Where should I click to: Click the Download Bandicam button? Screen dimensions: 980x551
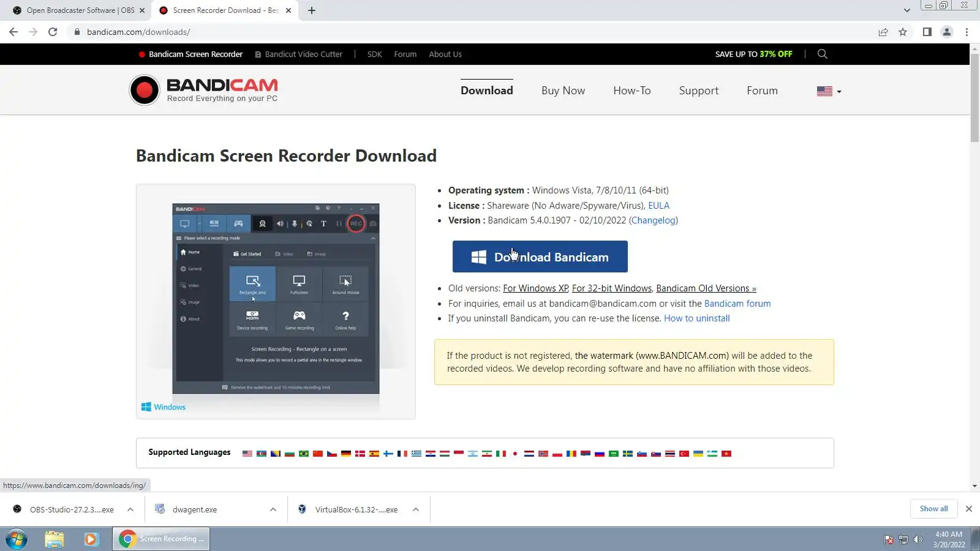coord(540,257)
